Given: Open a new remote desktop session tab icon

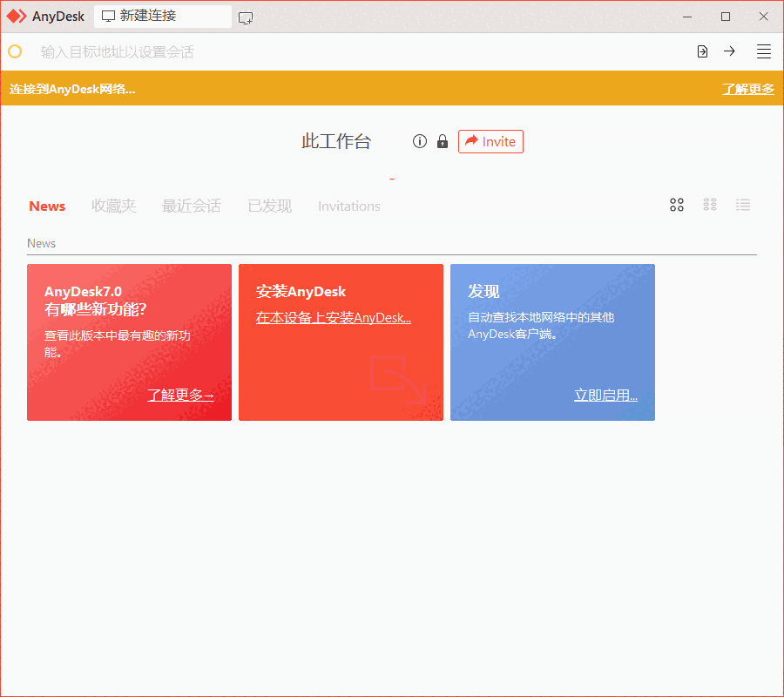Looking at the screenshot, I should click(245, 17).
